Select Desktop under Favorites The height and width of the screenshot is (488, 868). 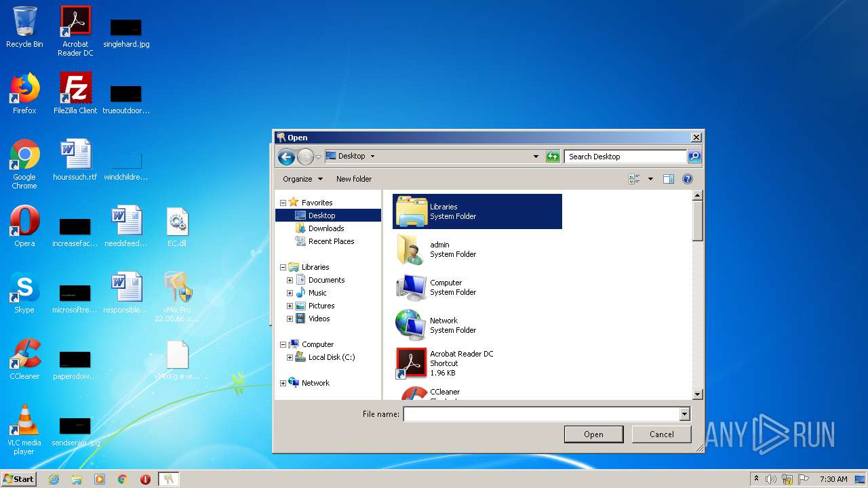[328, 216]
